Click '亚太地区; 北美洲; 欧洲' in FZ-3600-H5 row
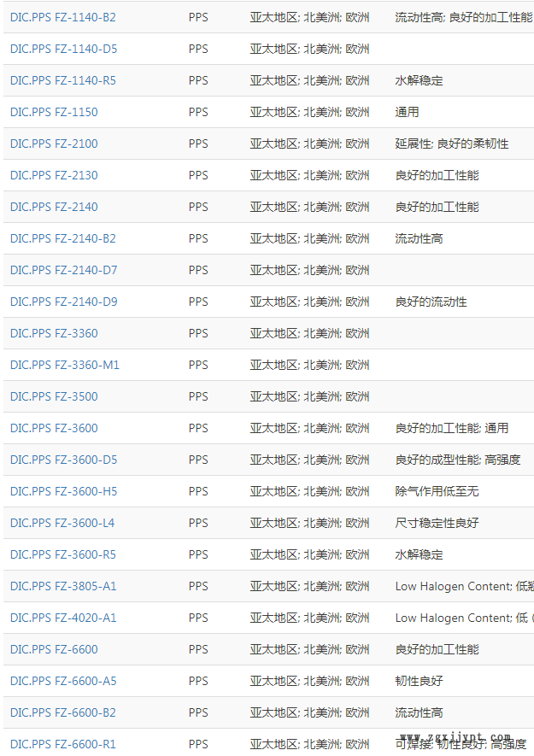 (x=309, y=491)
